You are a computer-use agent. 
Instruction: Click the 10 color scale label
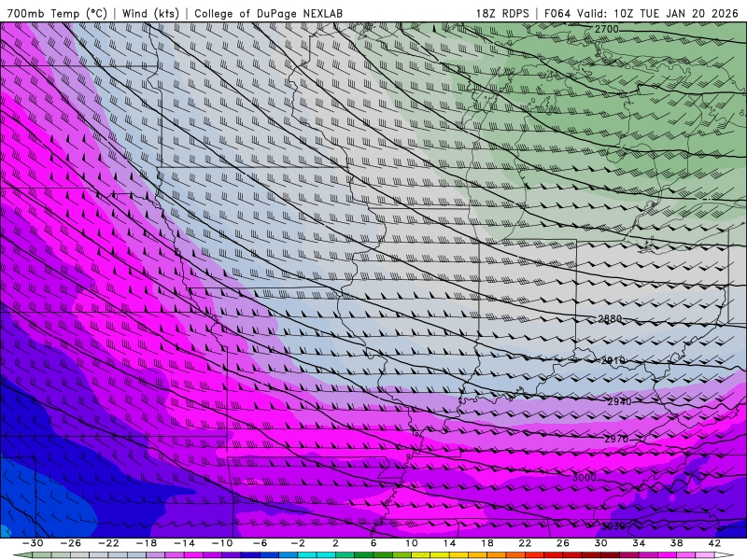(412, 543)
